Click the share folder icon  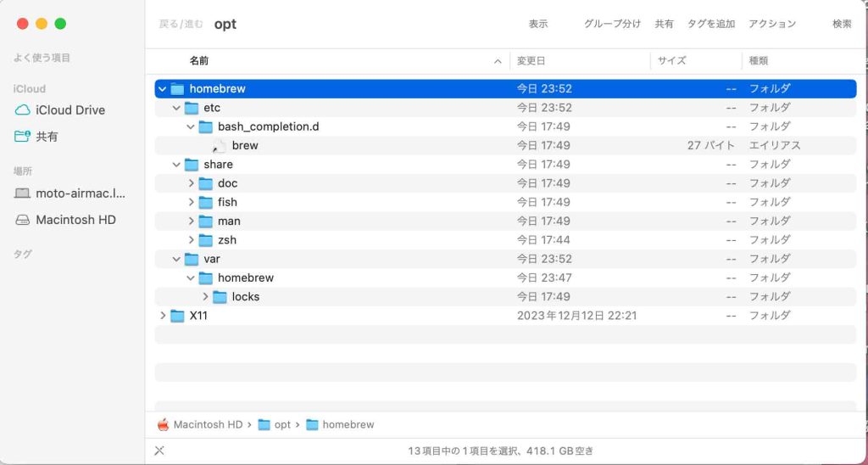pos(192,165)
